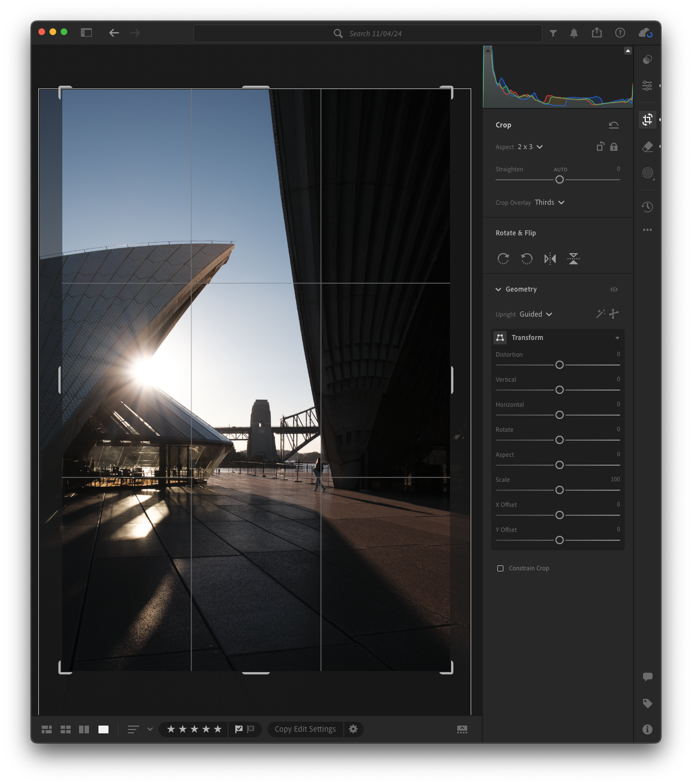Click the histogram graph
Image resolution: width=692 pixels, height=784 pixels.
558,77
